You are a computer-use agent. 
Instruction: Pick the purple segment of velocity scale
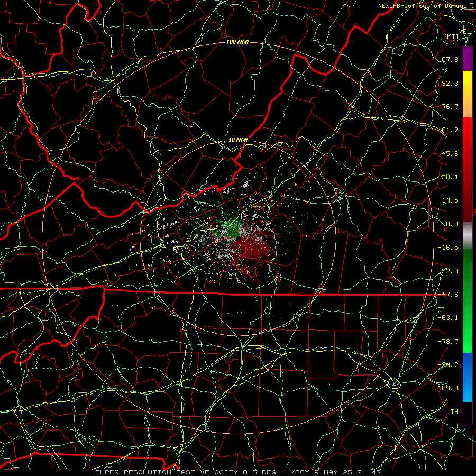point(467,59)
